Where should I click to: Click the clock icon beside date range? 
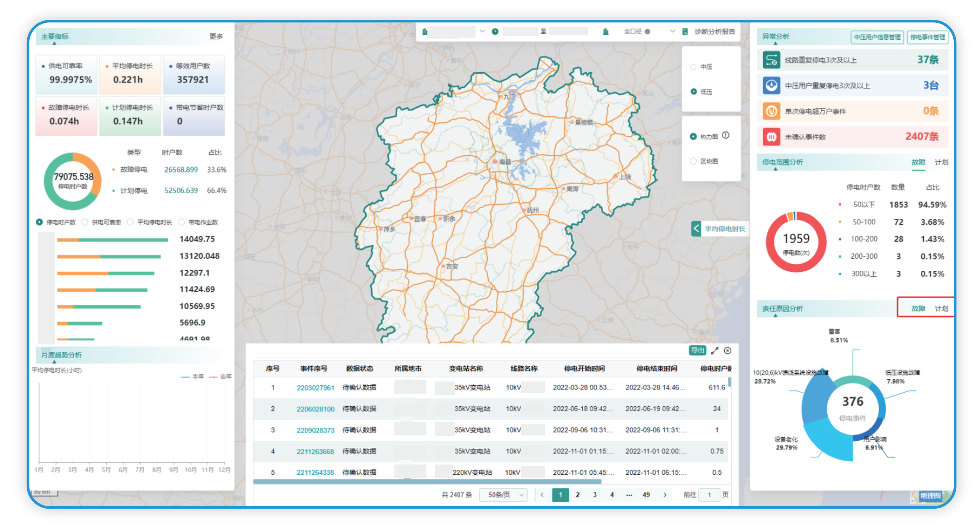[495, 32]
